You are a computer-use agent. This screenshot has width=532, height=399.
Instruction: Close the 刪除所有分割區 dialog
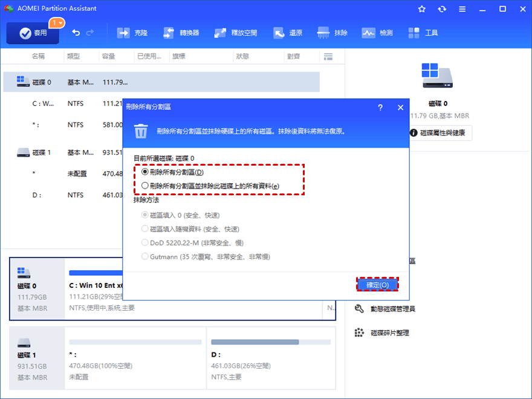[400, 108]
